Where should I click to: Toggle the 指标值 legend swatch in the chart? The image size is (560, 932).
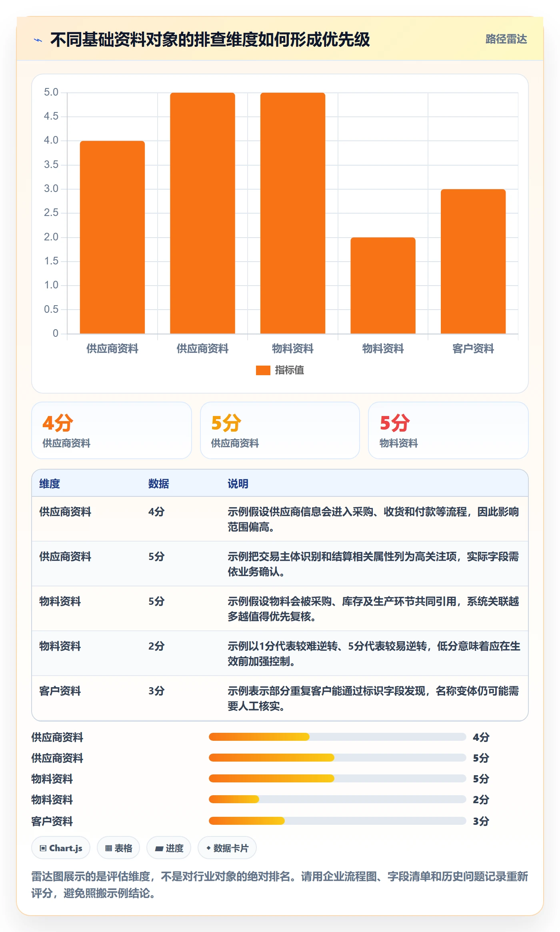pos(263,370)
